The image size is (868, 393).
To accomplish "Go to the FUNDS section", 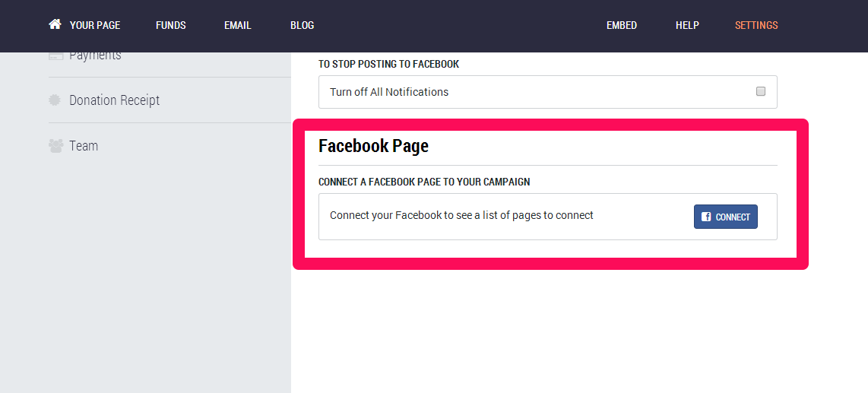I will (x=170, y=25).
